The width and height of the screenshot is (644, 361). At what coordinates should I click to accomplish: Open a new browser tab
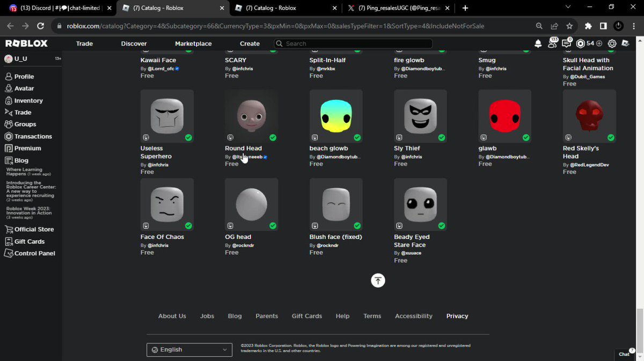pos(465,8)
